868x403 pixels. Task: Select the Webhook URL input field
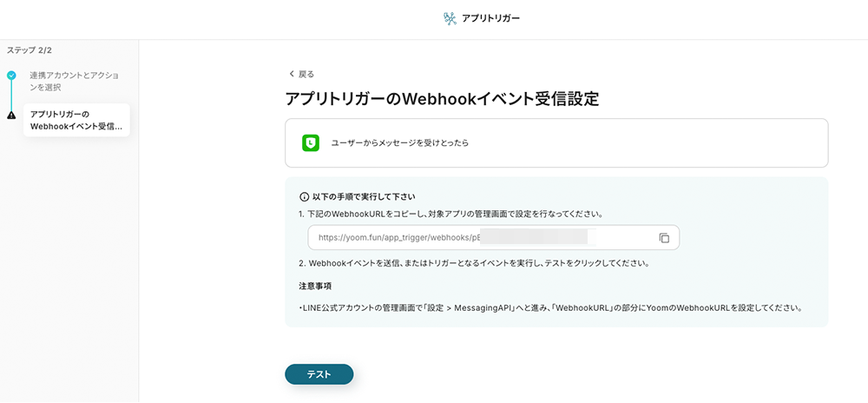[x=493, y=238]
